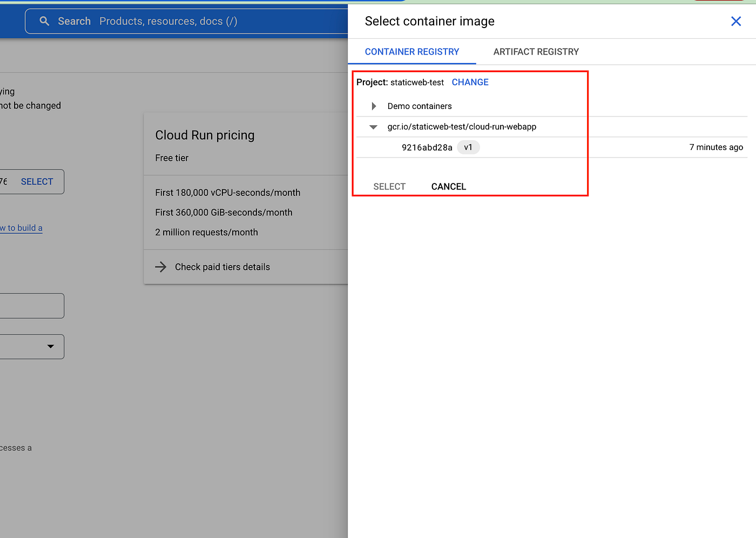
Task: Select the 9216abd28a container image row
Action: (427, 147)
